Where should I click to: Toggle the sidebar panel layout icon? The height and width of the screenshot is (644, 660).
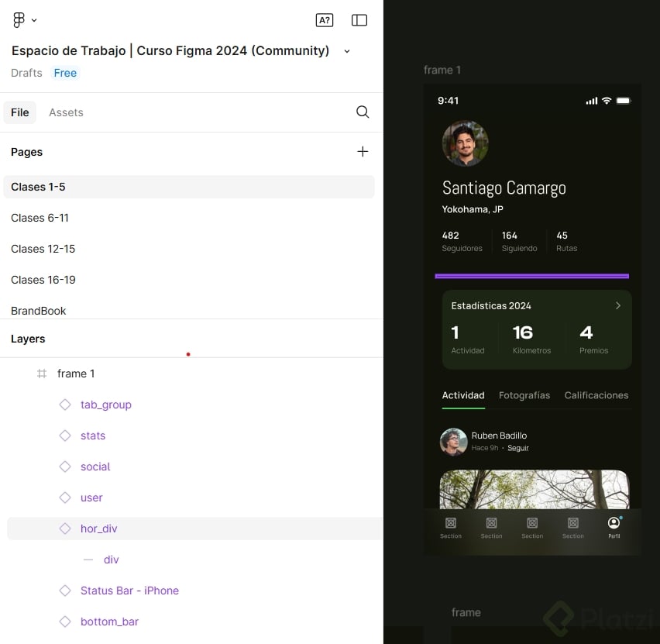pyautogui.click(x=359, y=20)
